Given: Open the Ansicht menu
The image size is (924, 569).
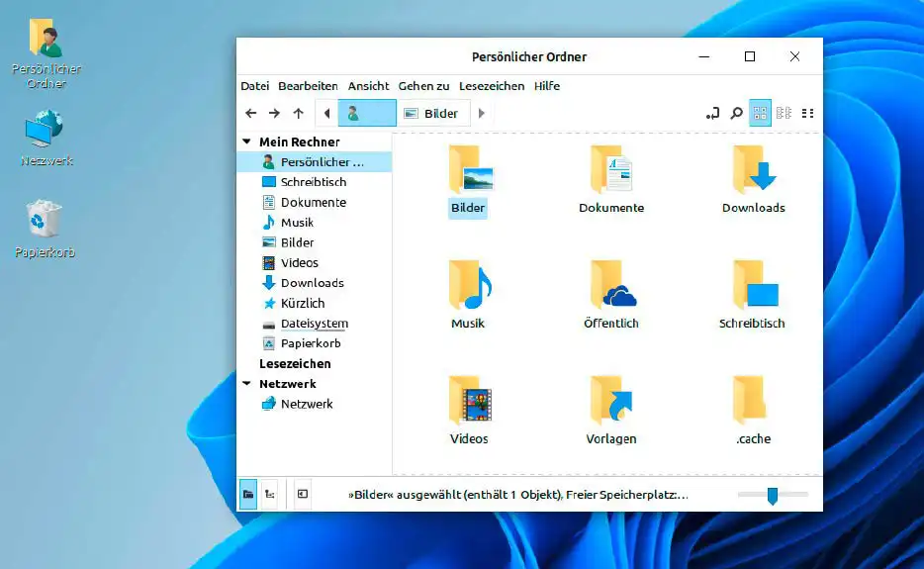Looking at the screenshot, I should (368, 86).
